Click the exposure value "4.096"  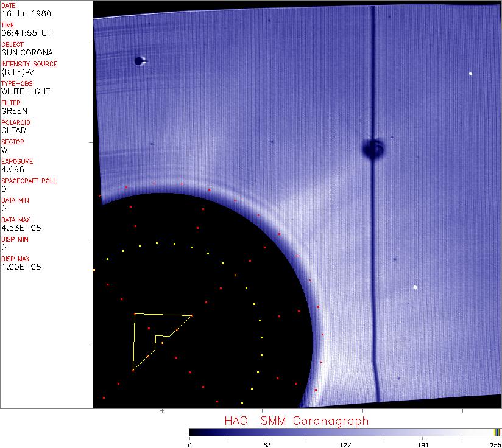[x=13, y=169]
